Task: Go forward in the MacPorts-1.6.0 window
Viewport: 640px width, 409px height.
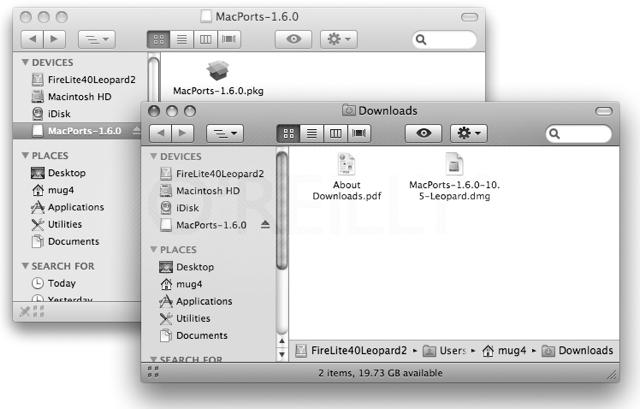Action: point(54,39)
